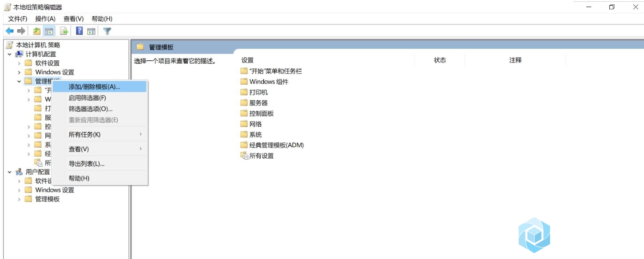644x259 pixels.
Task: Click the Back arrow toolbar icon
Action: tap(9, 31)
